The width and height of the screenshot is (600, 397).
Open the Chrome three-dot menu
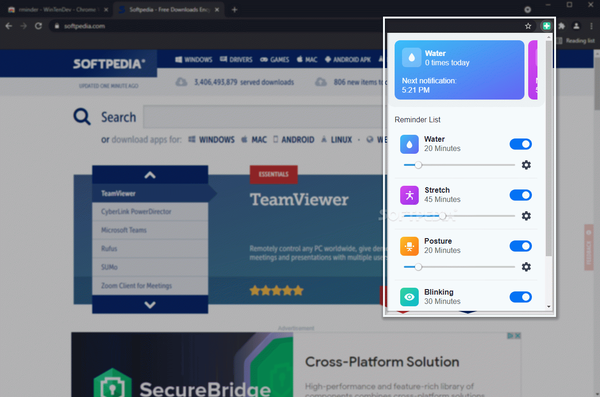pos(591,26)
